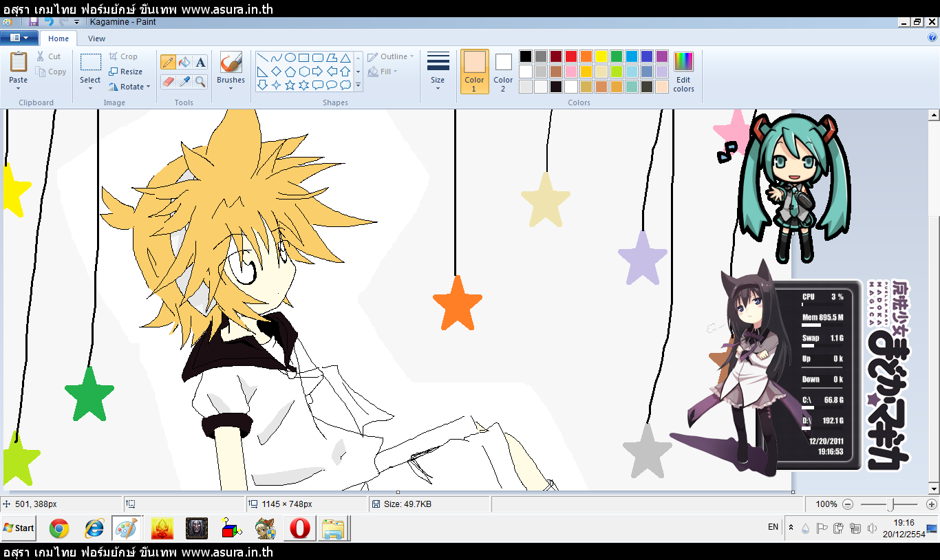Select the Pencil tool

tap(168, 63)
